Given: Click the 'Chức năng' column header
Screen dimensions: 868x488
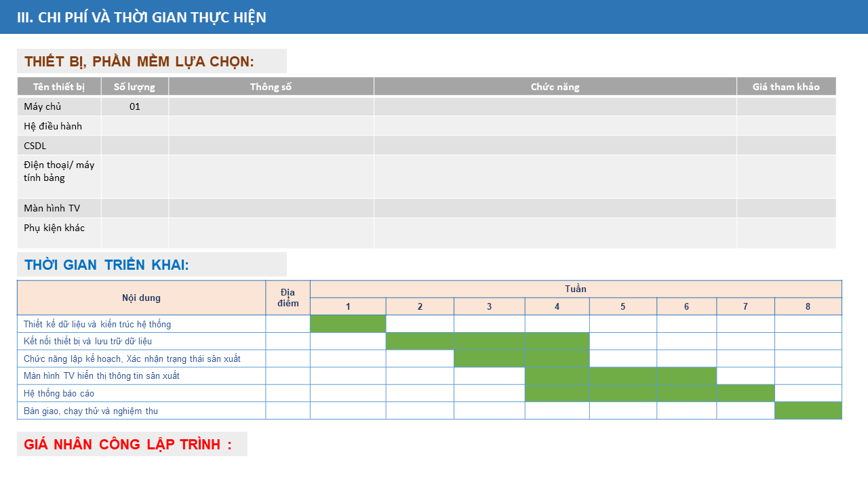Looking at the screenshot, I should [x=555, y=87].
